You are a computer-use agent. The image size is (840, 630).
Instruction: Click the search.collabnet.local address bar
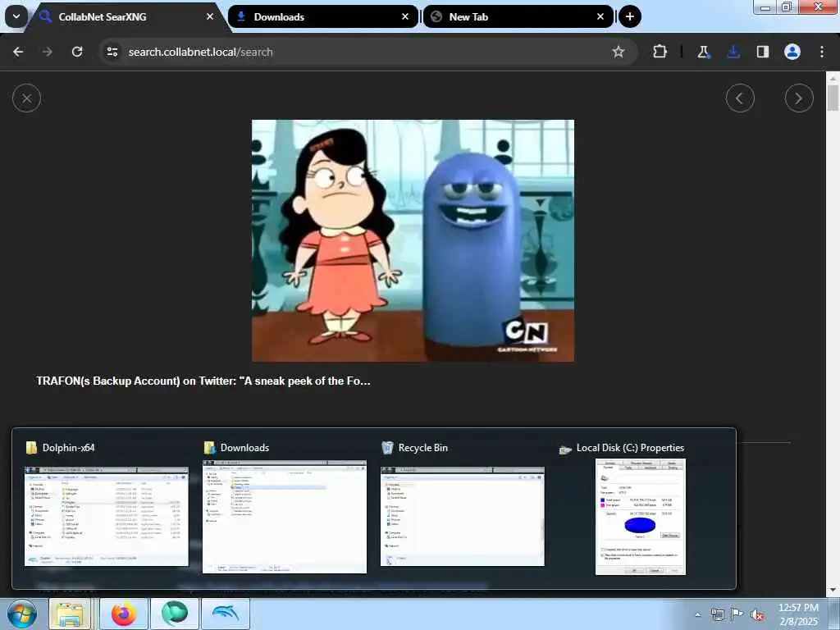367,52
